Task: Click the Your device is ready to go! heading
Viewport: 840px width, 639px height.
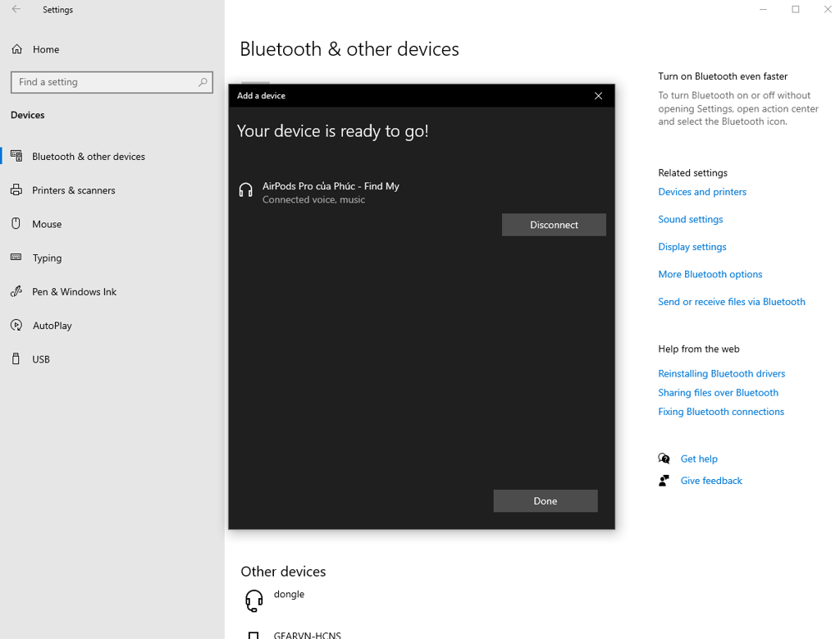Action: point(333,131)
